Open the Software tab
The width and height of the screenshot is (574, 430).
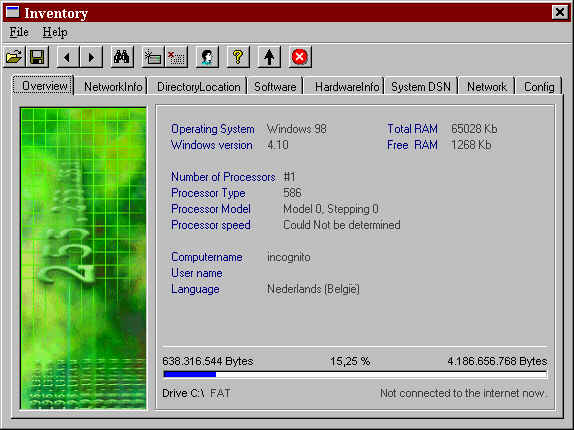pos(275,87)
